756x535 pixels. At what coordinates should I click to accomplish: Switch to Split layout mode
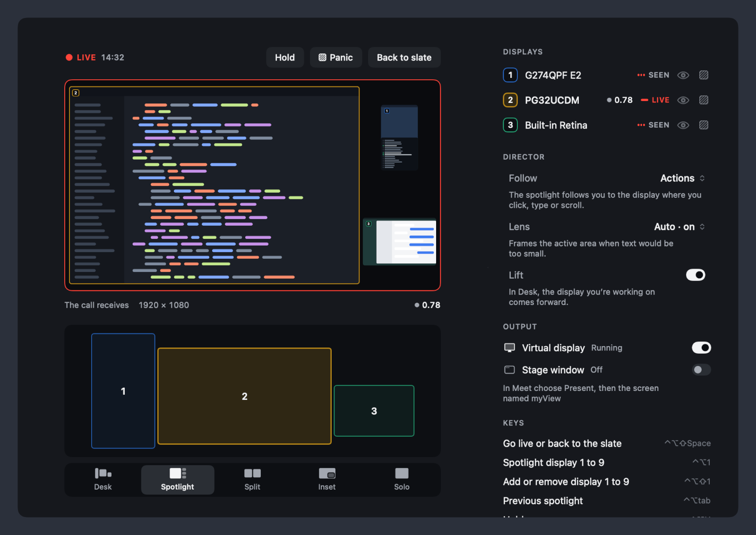(252, 480)
